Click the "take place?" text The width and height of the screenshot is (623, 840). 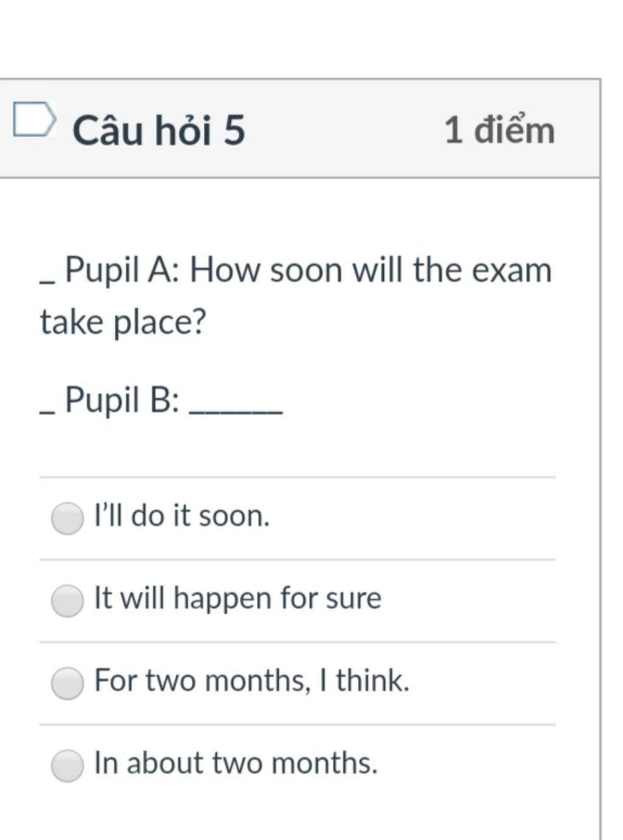[x=124, y=322]
